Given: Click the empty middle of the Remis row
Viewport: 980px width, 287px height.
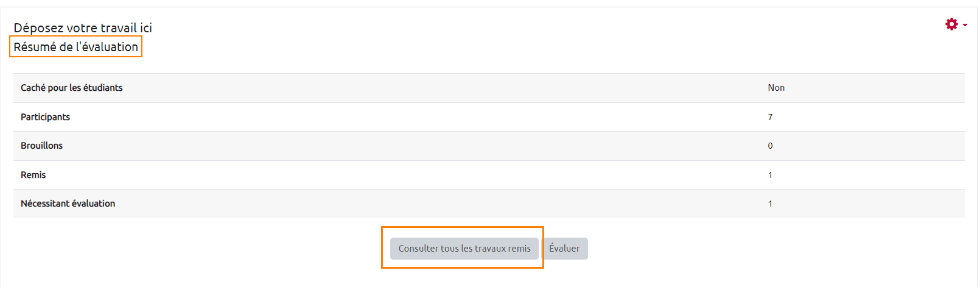Looking at the screenshot, I should [426, 175].
